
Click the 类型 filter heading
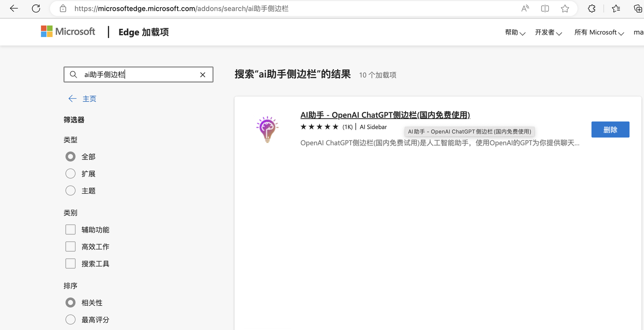[x=71, y=140]
